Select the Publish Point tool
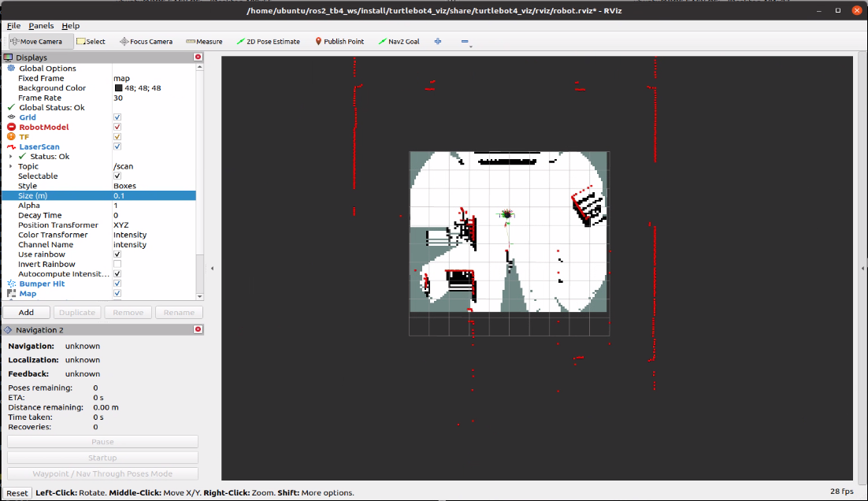The image size is (868, 501). pos(339,42)
